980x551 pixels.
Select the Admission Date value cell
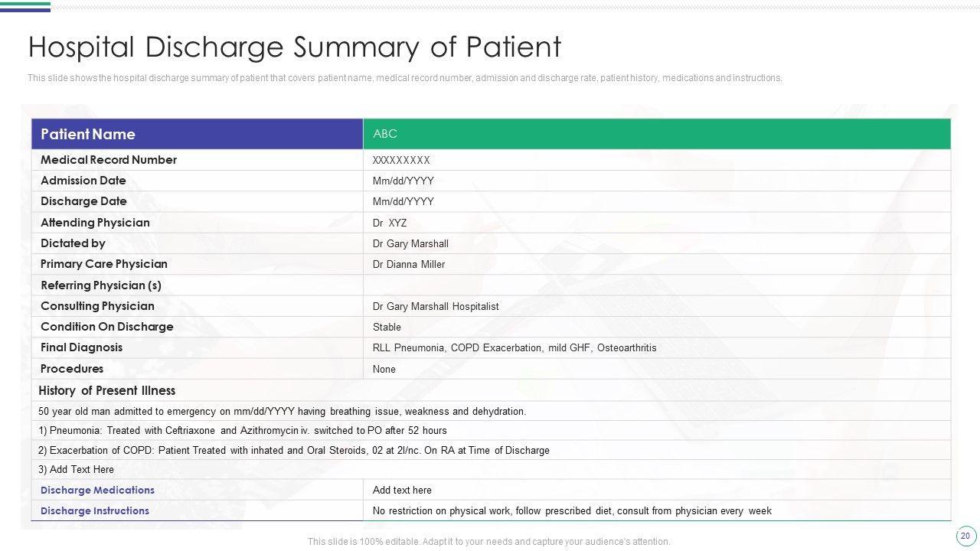click(x=403, y=181)
